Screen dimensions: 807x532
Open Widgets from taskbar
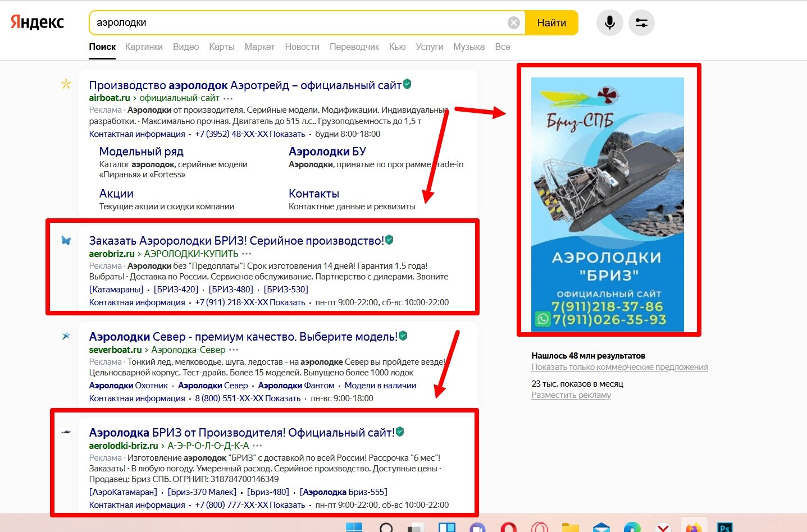click(x=447, y=528)
